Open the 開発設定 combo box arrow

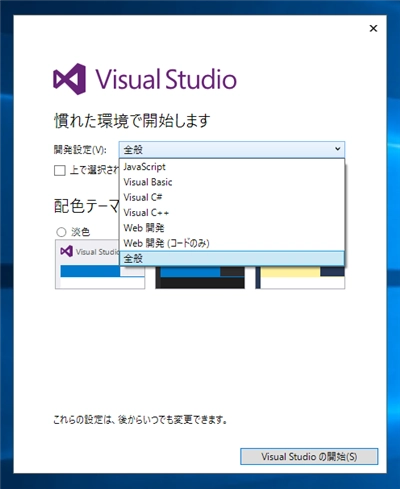point(337,149)
